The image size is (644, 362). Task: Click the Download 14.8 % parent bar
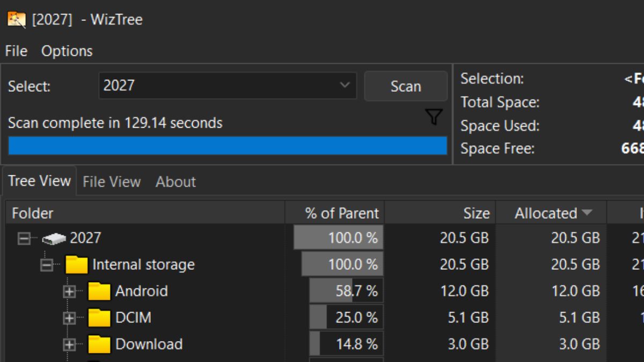tap(346, 344)
